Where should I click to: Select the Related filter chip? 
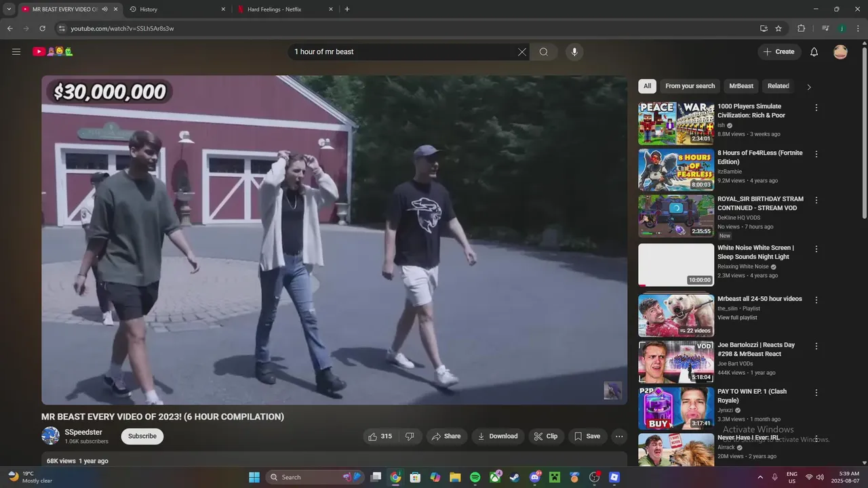778,86
